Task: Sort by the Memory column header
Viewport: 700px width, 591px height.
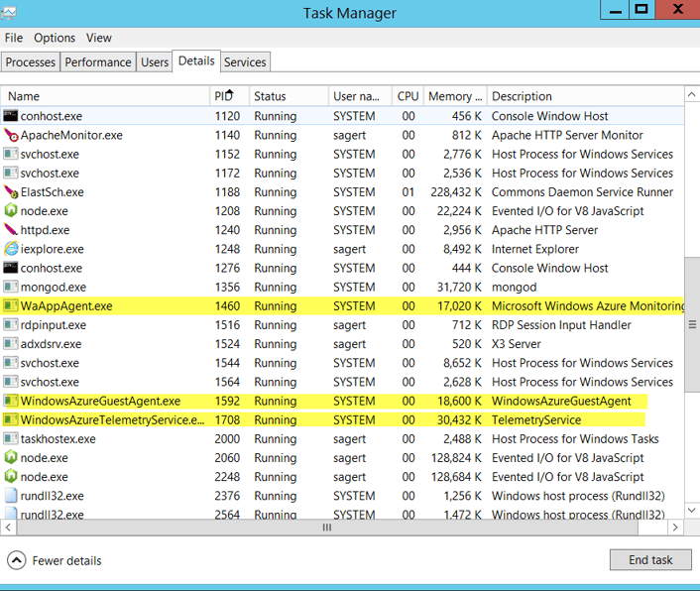Action: click(455, 96)
